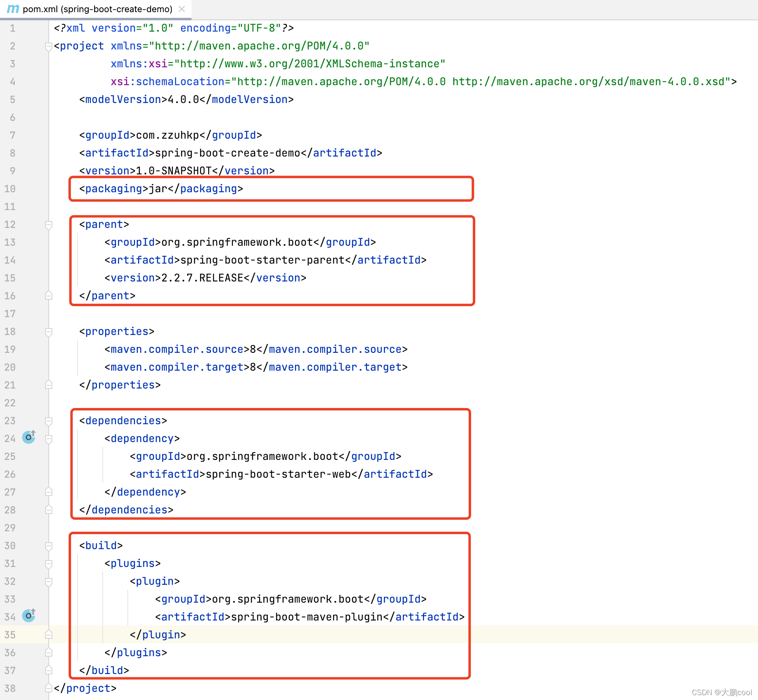Select the pom.xml (spring-boot-create-demo) tab

point(96,9)
